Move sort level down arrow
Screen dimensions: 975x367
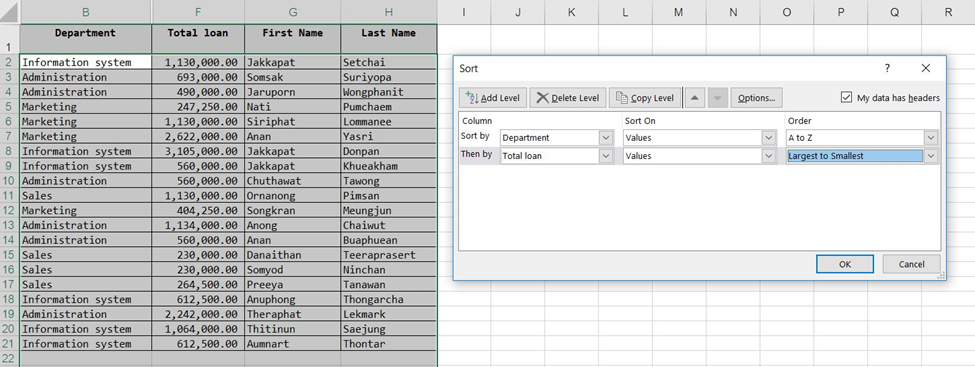(x=718, y=98)
